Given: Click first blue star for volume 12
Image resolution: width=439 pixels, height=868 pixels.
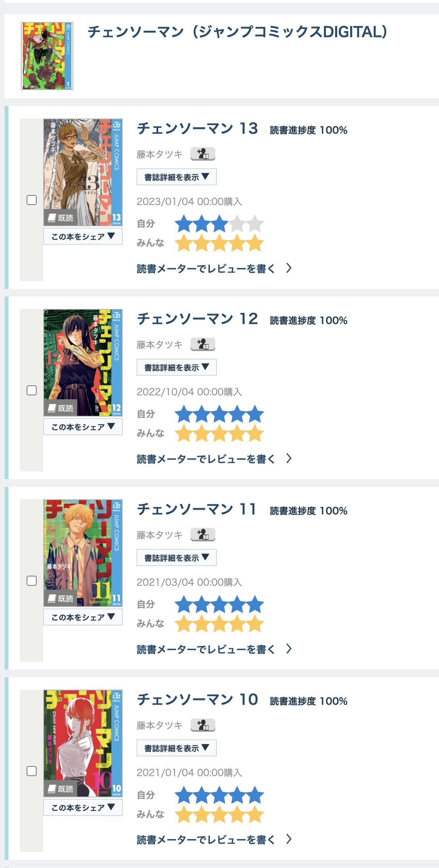Looking at the screenshot, I should tap(184, 414).
